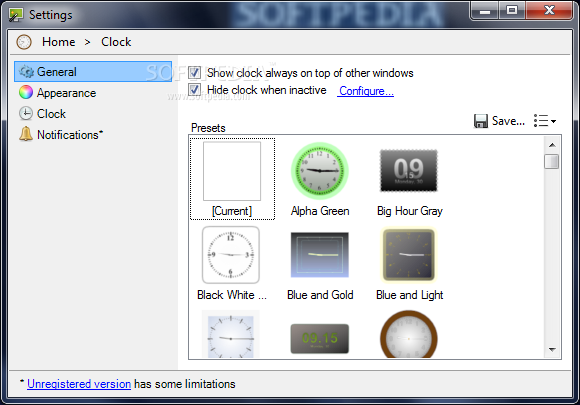Click Clock in the breadcrumb
The height and width of the screenshot is (405, 580).
pos(116,42)
